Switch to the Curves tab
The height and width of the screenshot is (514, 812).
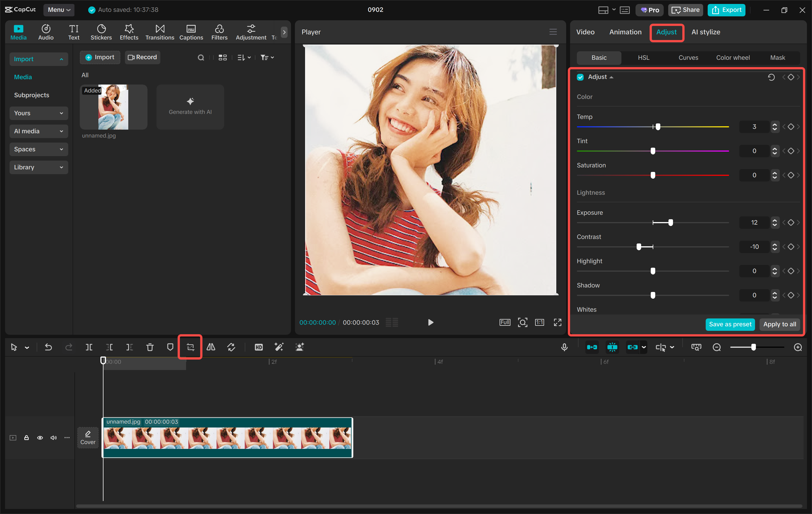688,57
